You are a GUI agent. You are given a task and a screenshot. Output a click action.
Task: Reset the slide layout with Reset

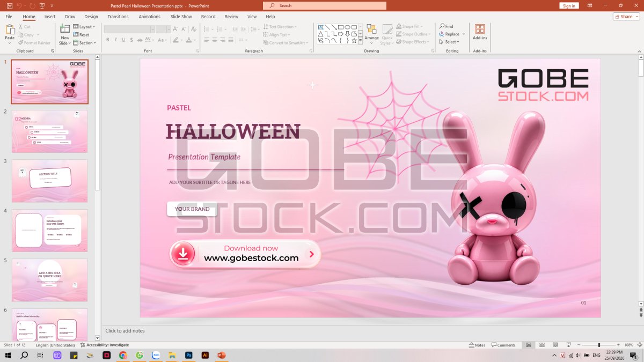(81, 34)
